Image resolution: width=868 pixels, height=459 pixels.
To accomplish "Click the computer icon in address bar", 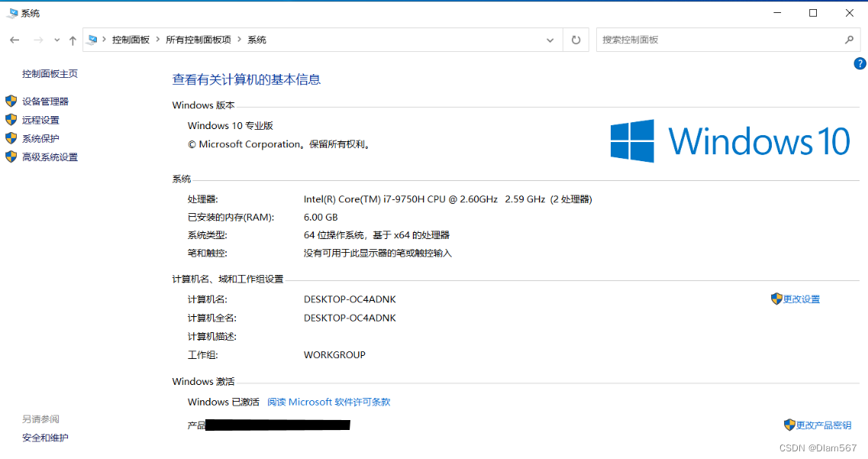I will (92, 39).
